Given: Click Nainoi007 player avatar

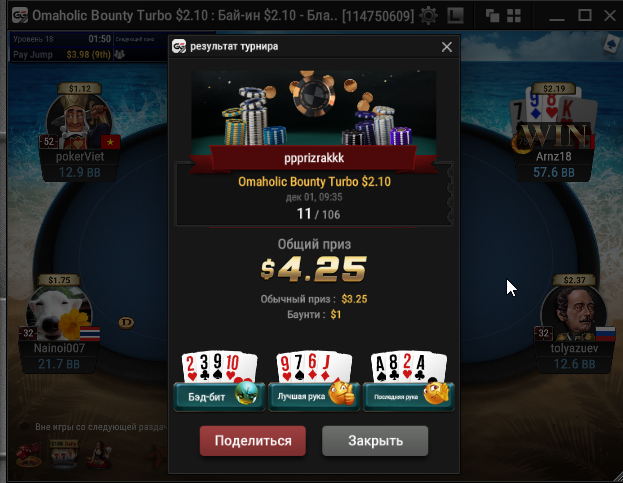Looking at the screenshot, I should (x=60, y=313).
